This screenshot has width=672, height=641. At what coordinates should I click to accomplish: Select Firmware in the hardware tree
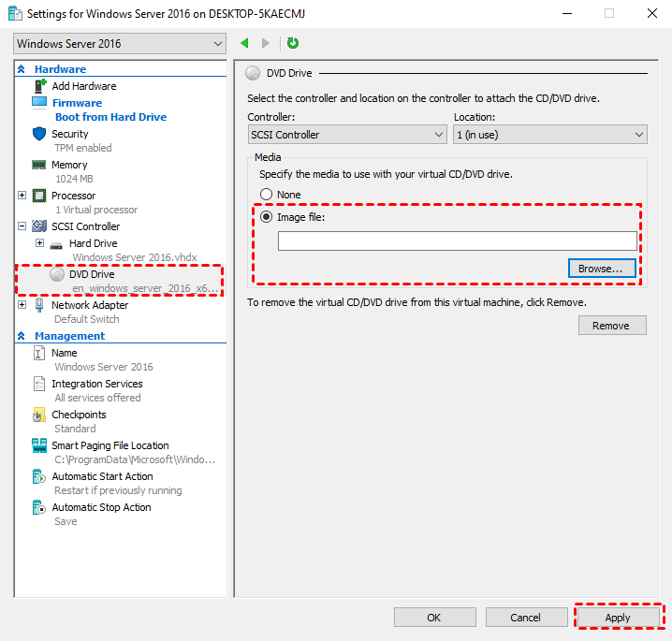(77, 103)
